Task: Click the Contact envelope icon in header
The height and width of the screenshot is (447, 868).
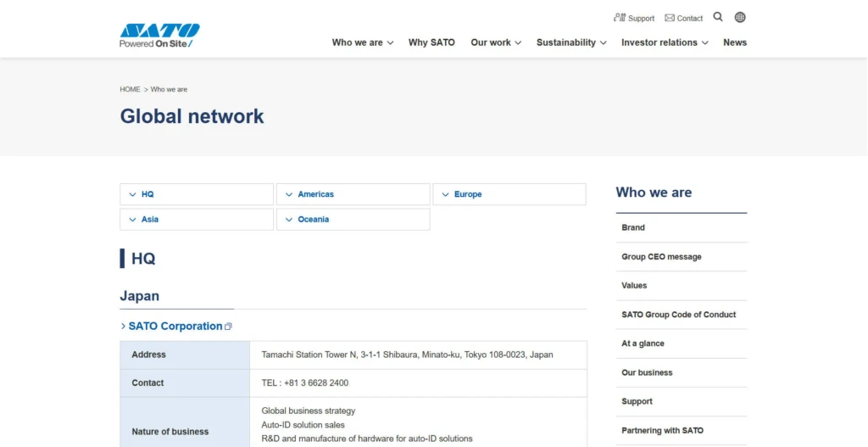Action: tap(670, 18)
